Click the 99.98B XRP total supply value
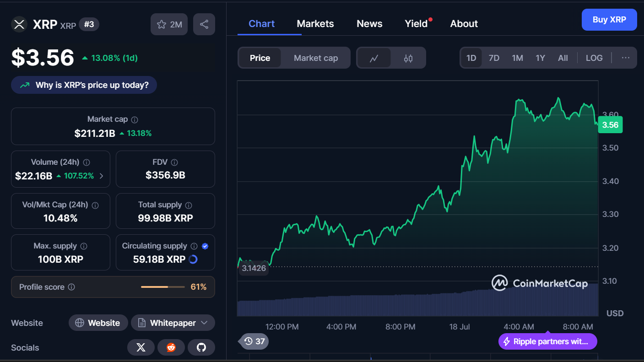This screenshot has height=362, width=644. click(165, 218)
